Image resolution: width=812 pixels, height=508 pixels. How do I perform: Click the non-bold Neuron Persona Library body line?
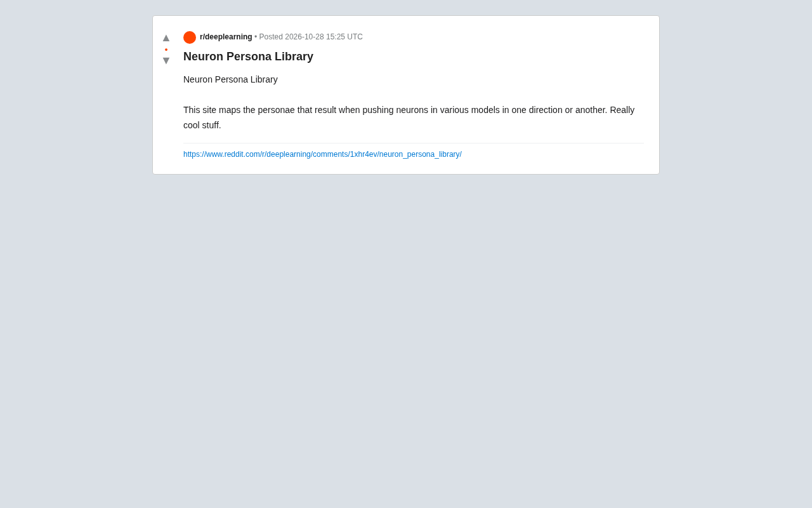click(x=230, y=79)
